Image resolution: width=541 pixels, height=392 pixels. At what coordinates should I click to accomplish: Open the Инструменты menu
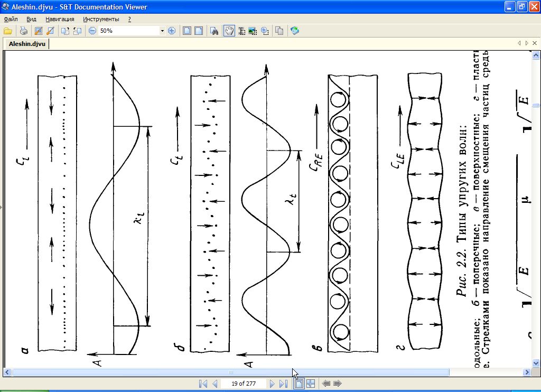tap(101, 20)
